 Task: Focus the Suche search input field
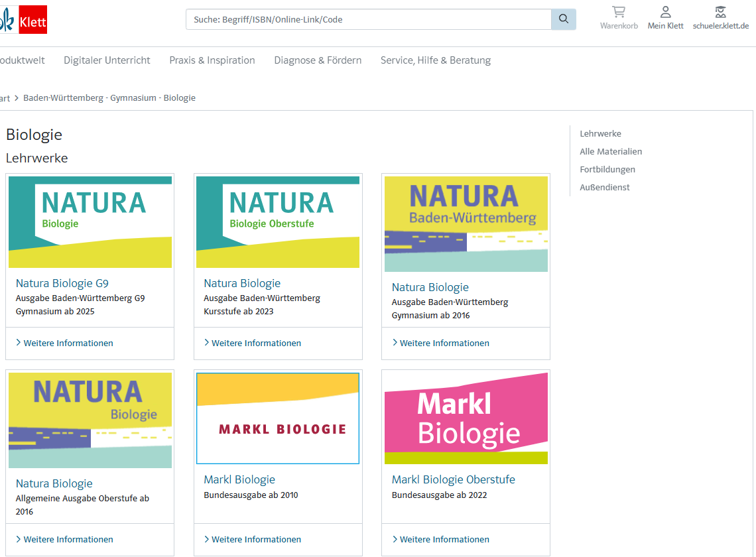tap(369, 19)
